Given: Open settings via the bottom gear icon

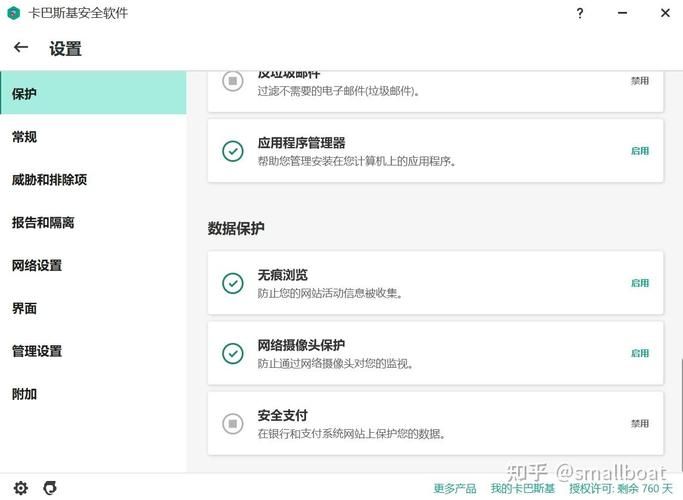Looking at the screenshot, I should point(20,488).
